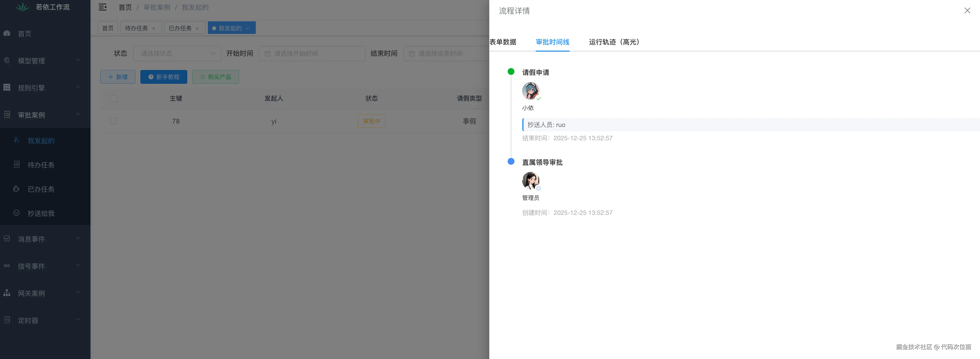
Task: Open the 请选择状态 dropdown
Action: pyautogui.click(x=177, y=54)
